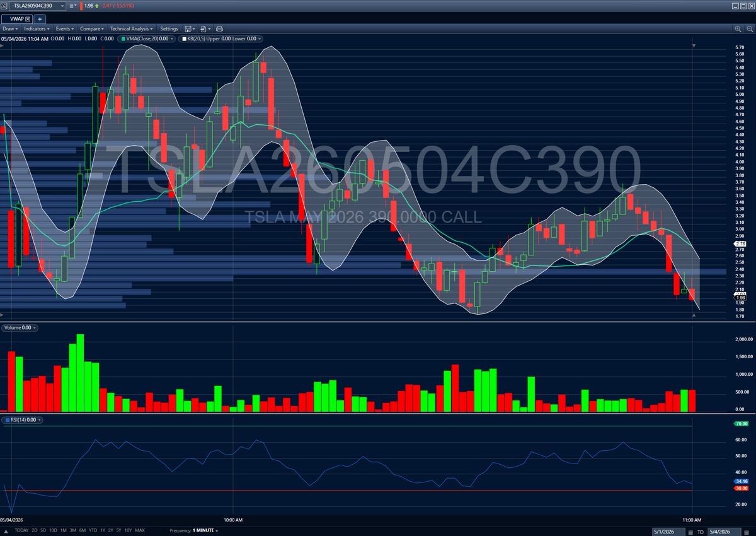Click the end date field 5/4/2026
The image size is (756, 536).
pos(724,531)
